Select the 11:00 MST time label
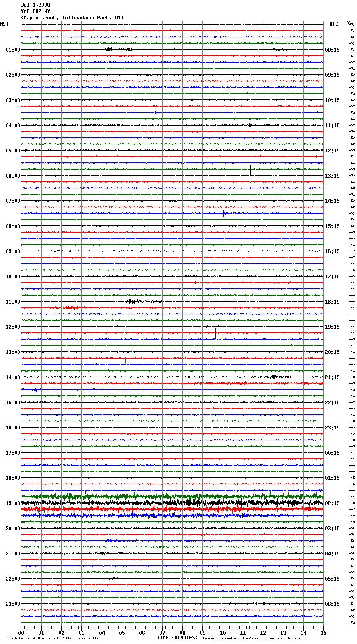357x644 pixels. coord(13,302)
